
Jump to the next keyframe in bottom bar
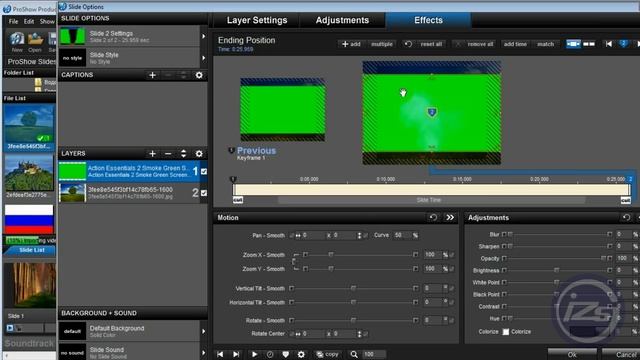click(x=236, y=354)
